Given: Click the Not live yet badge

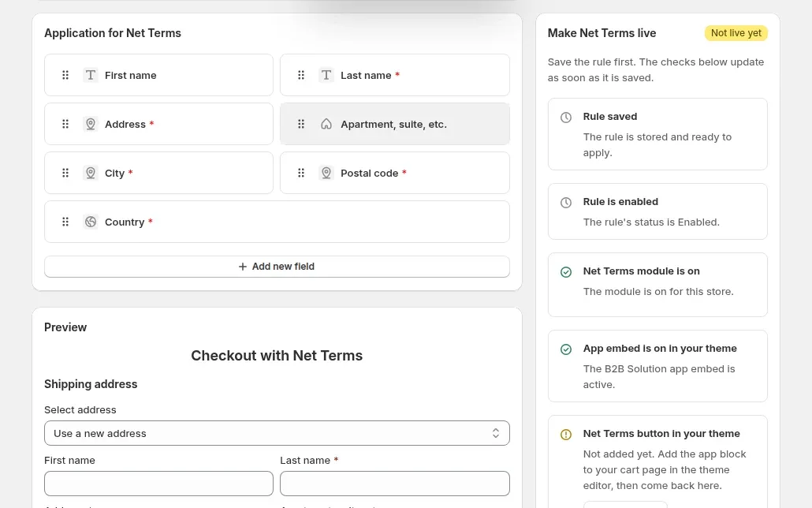Looking at the screenshot, I should click(736, 33).
